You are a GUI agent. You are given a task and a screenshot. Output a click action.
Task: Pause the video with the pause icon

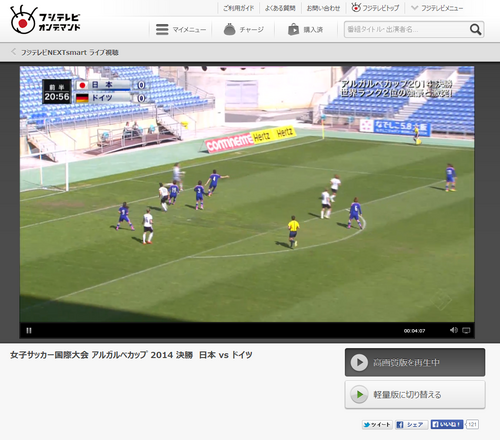[29, 331]
